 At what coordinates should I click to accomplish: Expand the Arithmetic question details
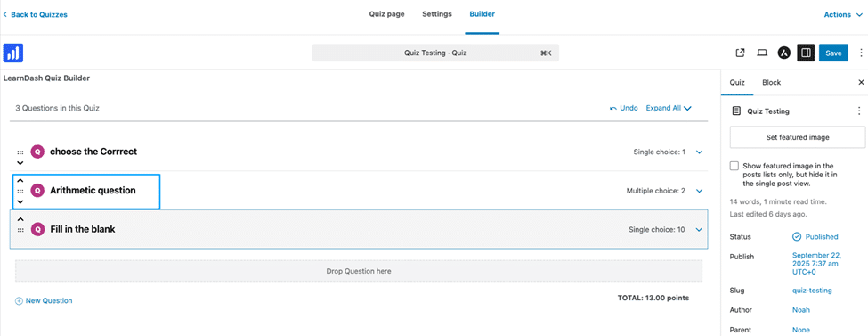699,191
